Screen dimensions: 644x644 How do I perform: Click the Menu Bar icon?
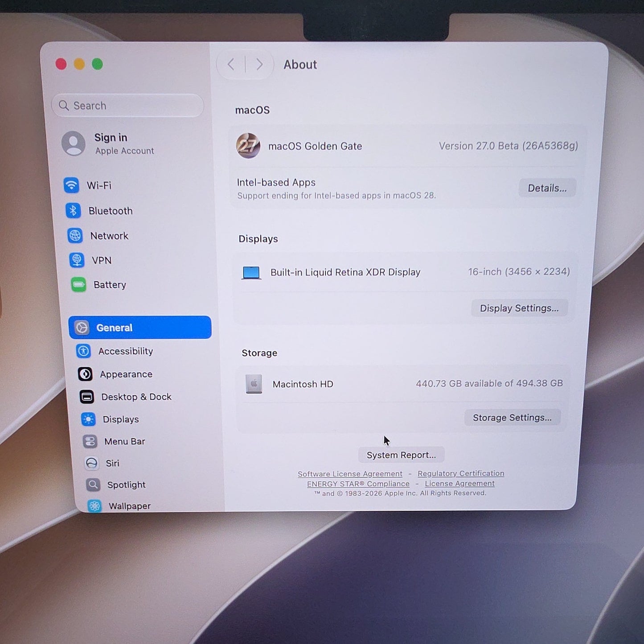(90, 441)
